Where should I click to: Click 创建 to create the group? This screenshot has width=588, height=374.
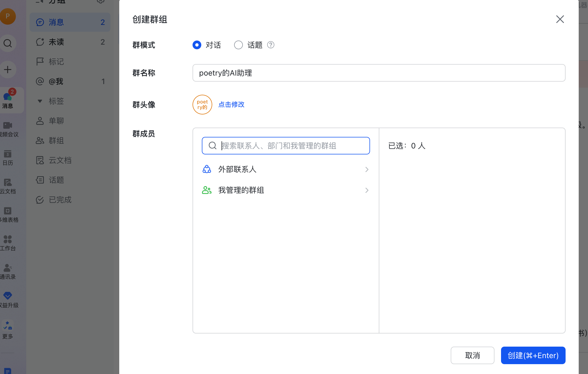tap(533, 355)
